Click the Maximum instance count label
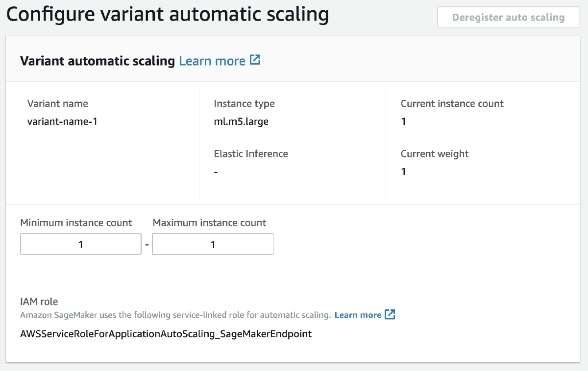588x371 pixels. (x=209, y=223)
